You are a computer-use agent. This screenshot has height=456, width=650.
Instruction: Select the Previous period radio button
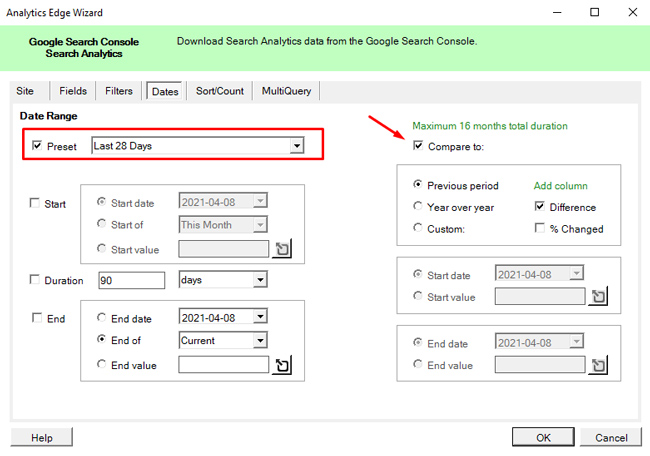coord(418,184)
